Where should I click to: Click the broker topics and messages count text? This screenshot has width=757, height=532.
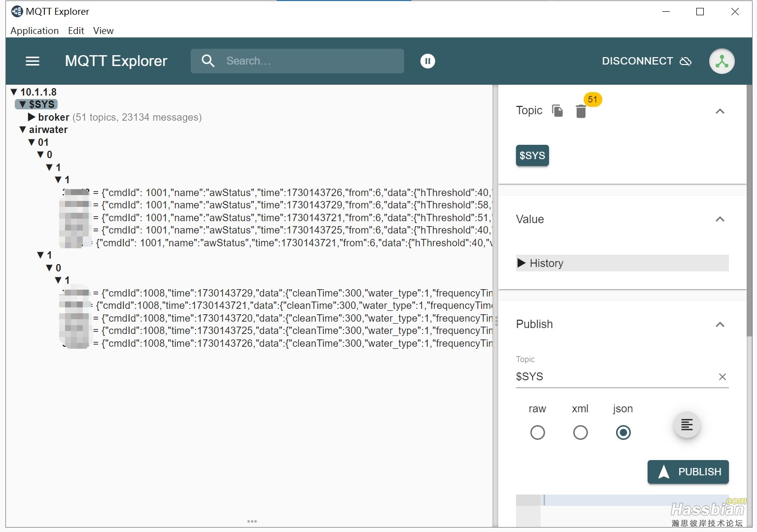click(x=137, y=117)
